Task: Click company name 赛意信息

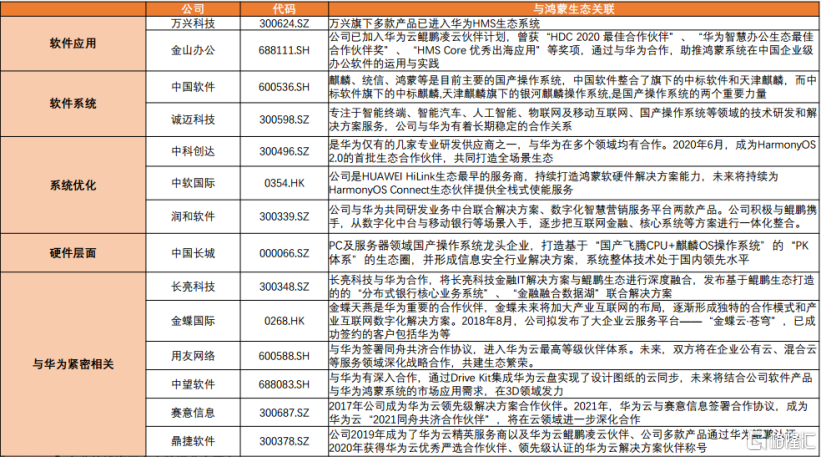Action: [193, 413]
